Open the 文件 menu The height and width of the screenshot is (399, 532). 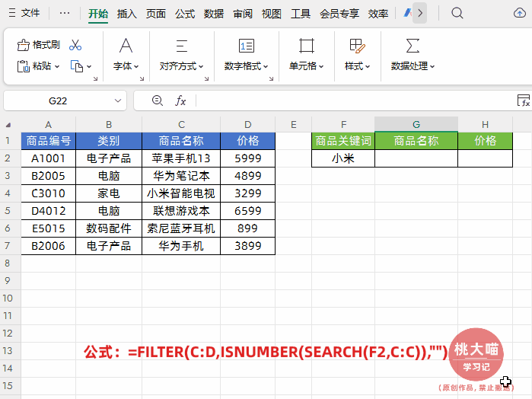[x=24, y=13]
